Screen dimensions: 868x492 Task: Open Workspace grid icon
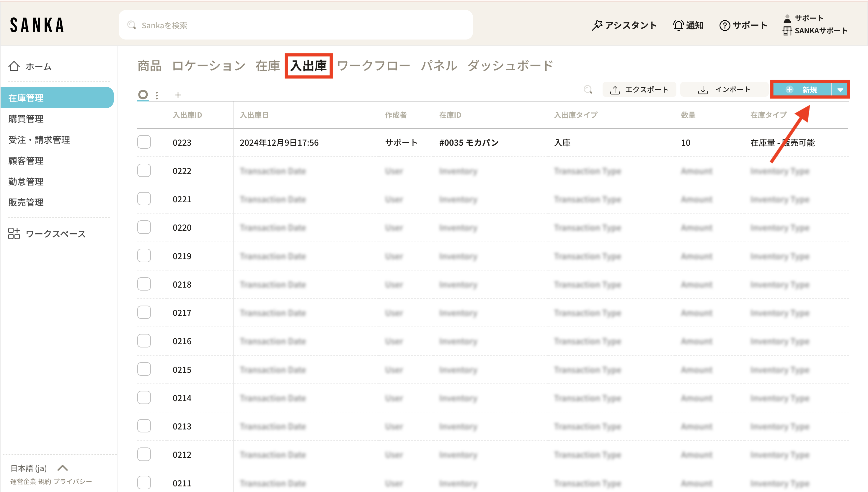(x=14, y=234)
